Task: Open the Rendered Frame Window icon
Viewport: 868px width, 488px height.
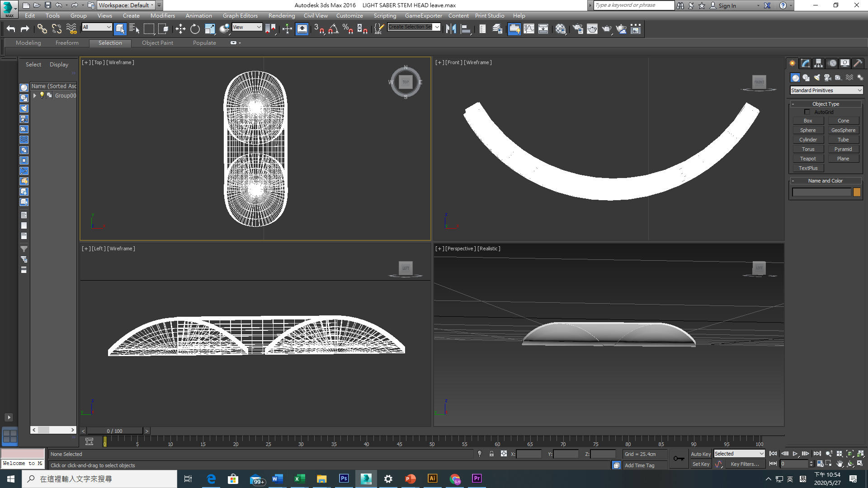Action: (592, 29)
